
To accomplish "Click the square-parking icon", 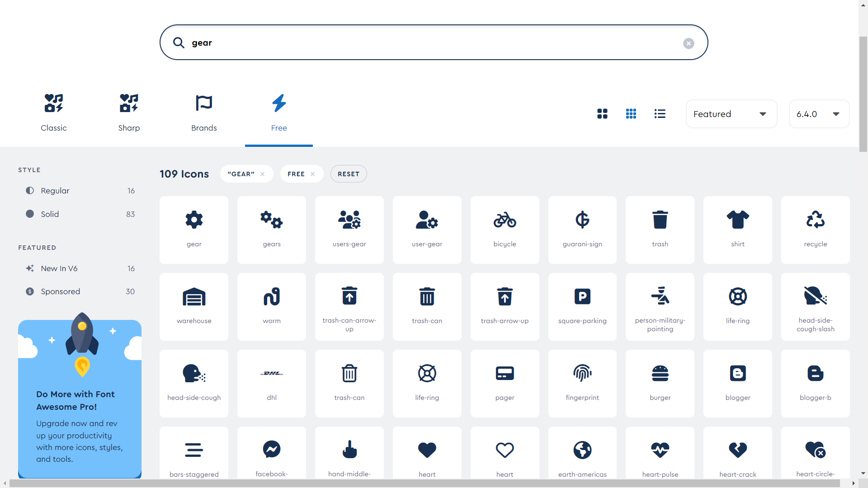I will [582, 306].
